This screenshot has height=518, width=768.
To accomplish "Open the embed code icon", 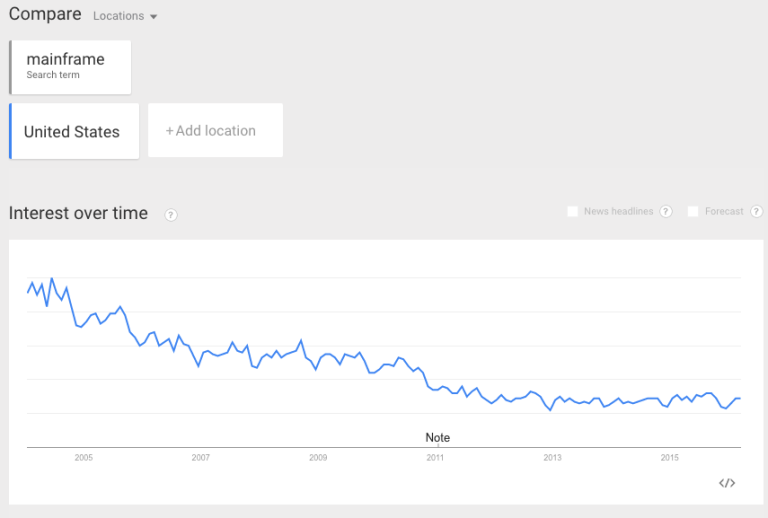I will tap(727, 483).
